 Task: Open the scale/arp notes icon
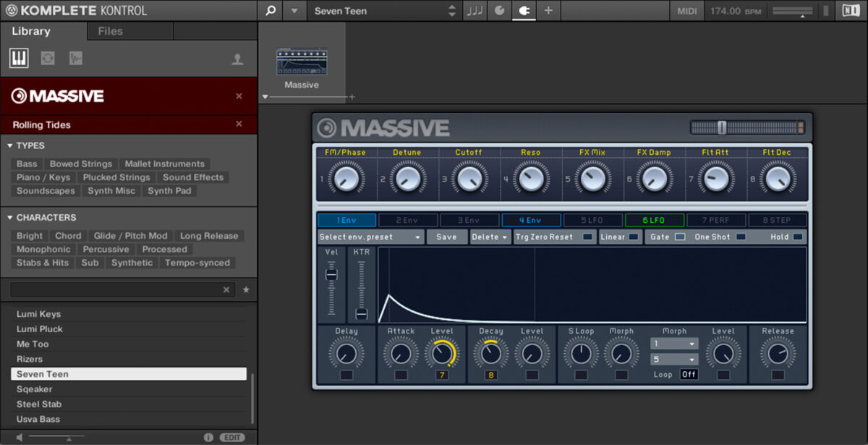475,11
